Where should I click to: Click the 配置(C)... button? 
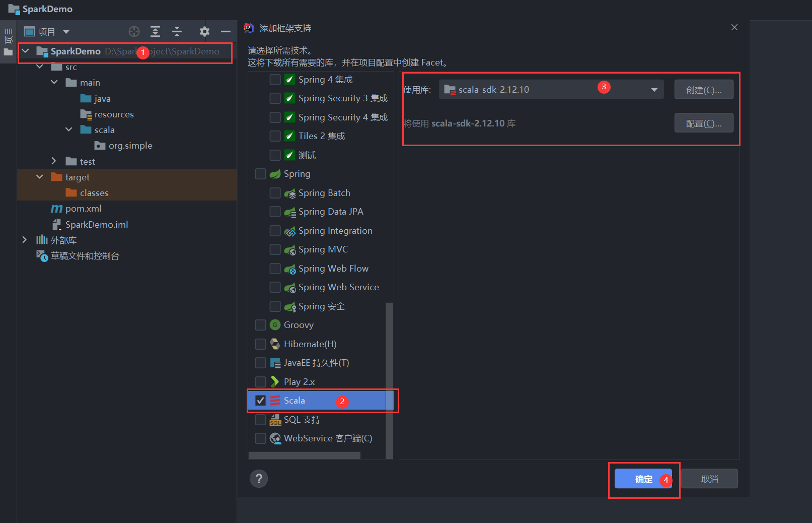pos(704,123)
